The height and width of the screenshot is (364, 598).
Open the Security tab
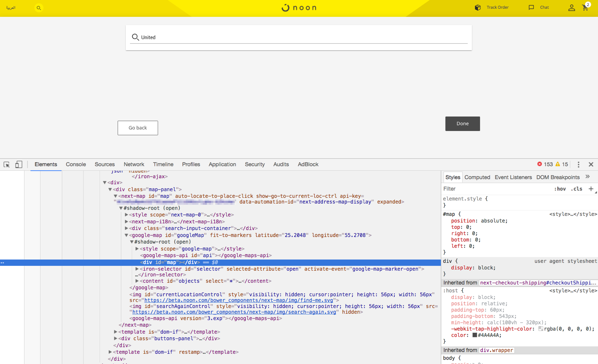(x=255, y=164)
